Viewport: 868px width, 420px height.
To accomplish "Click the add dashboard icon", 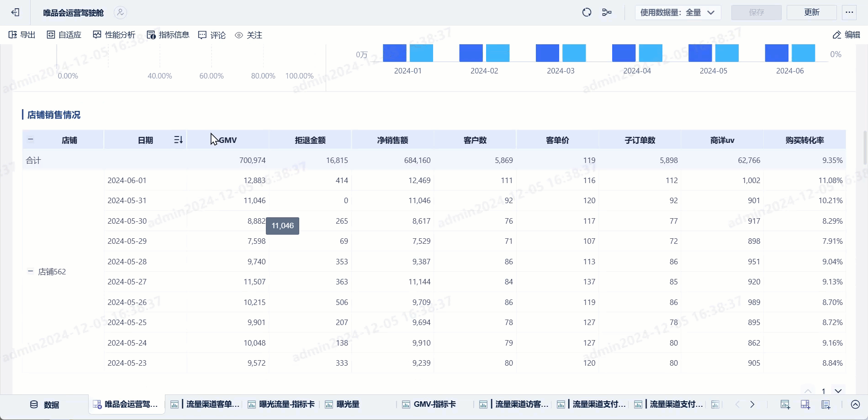I will (805, 404).
